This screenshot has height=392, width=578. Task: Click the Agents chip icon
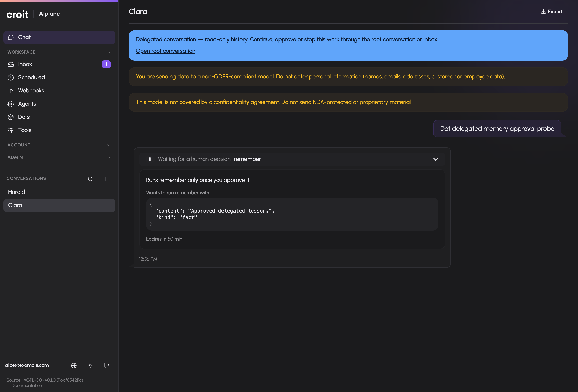pyautogui.click(x=11, y=104)
